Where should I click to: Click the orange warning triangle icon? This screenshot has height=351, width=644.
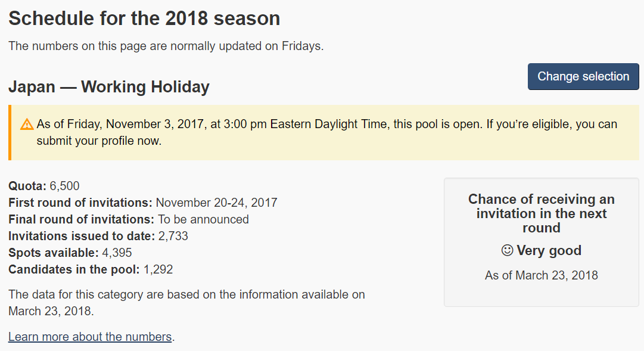(x=27, y=124)
